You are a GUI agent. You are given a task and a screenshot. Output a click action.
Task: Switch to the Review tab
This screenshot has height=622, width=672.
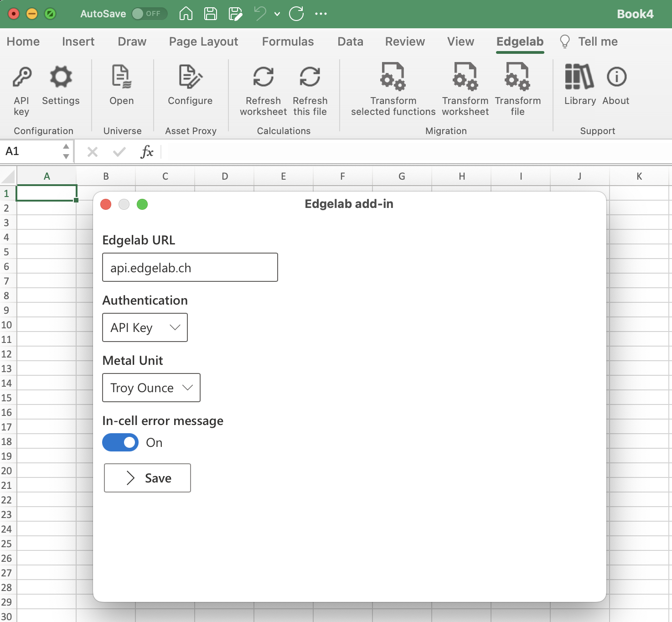pyautogui.click(x=405, y=41)
